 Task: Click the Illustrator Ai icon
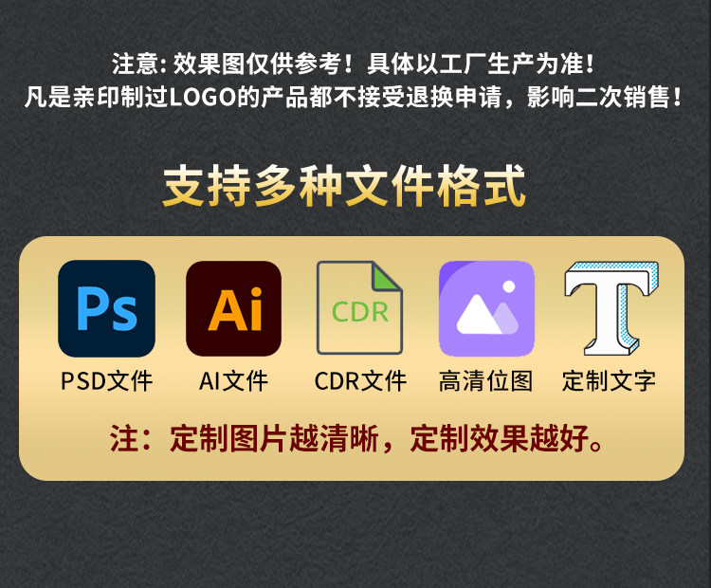point(233,308)
